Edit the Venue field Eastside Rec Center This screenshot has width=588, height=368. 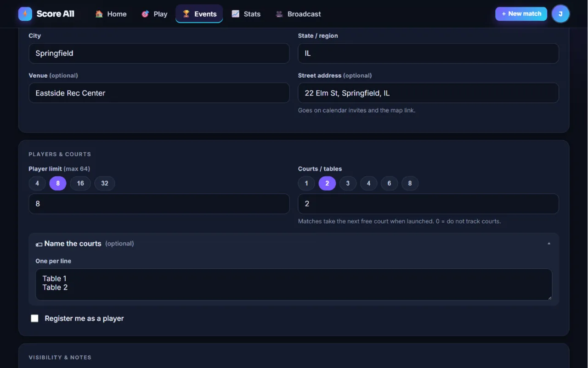159,93
